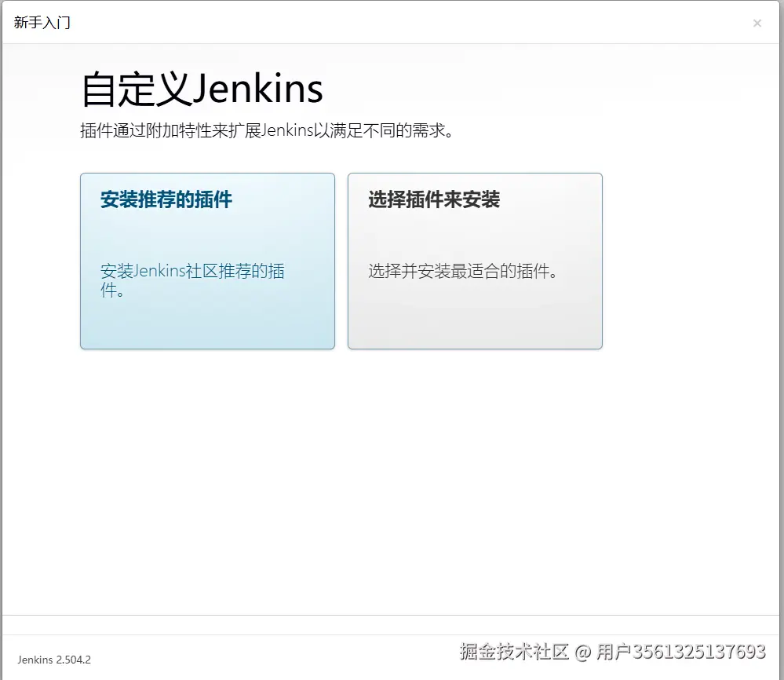Viewport: 784px width, 680px height.
Task: Click the dialog header bar
Action: (392, 23)
